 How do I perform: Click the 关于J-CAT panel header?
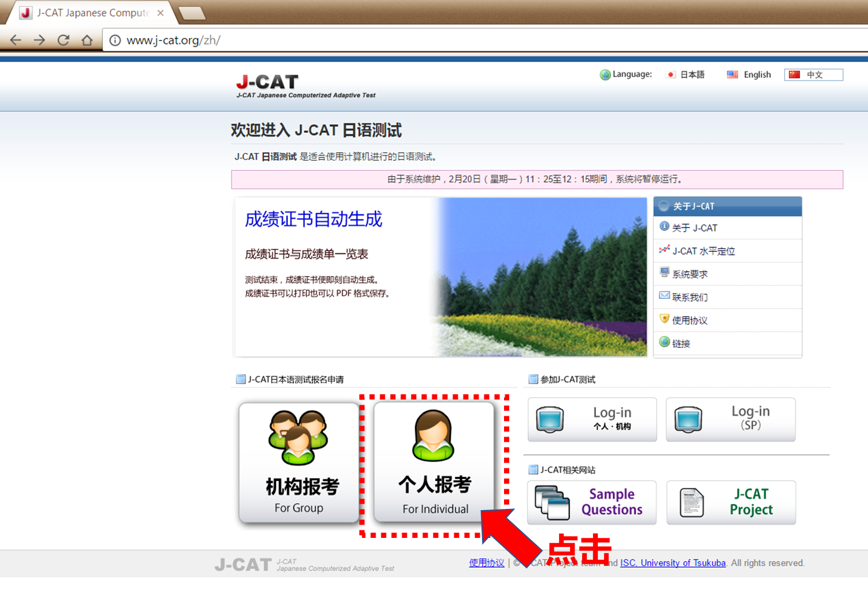[x=727, y=206]
